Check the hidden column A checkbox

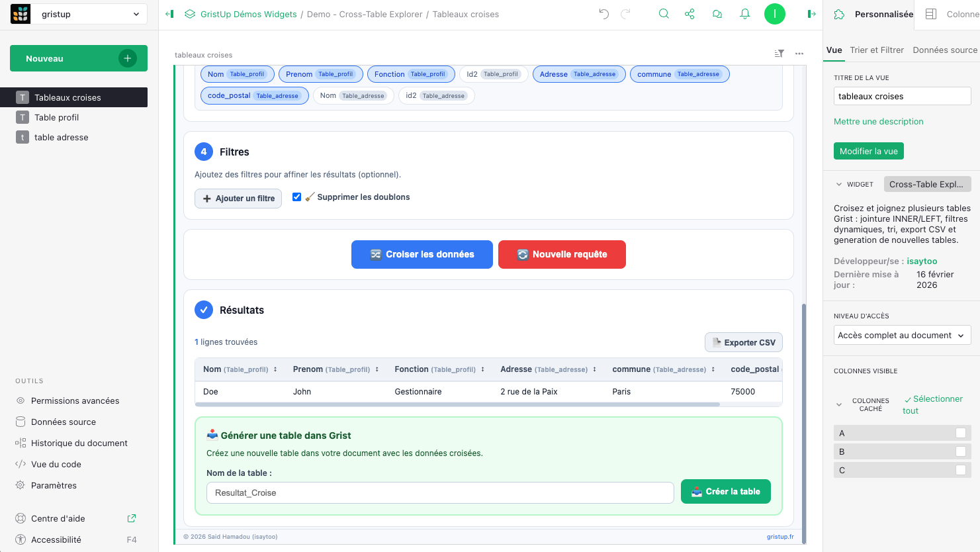click(x=960, y=433)
